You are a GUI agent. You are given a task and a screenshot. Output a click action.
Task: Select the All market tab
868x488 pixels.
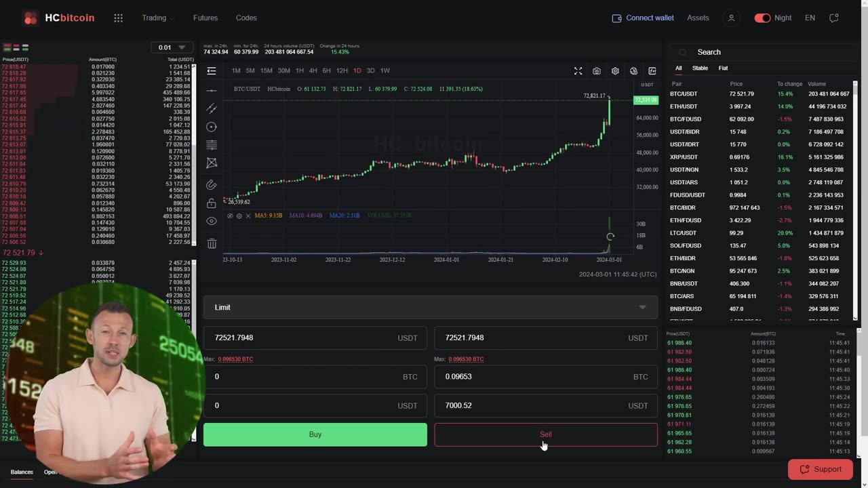point(678,68)
